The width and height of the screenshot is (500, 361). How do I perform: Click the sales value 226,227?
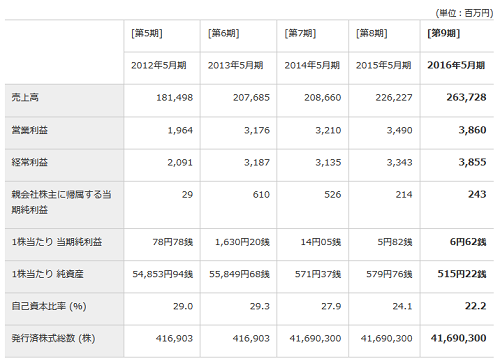tap(394, 98)
